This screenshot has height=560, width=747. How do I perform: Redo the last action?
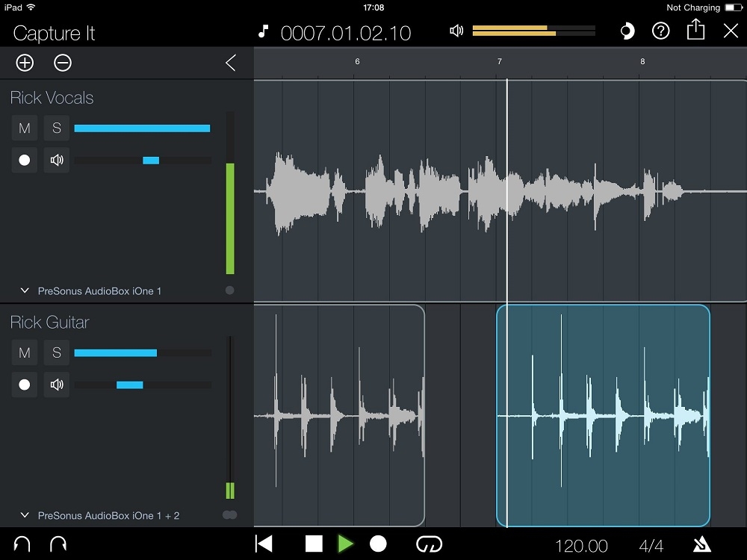coord(58,544)
